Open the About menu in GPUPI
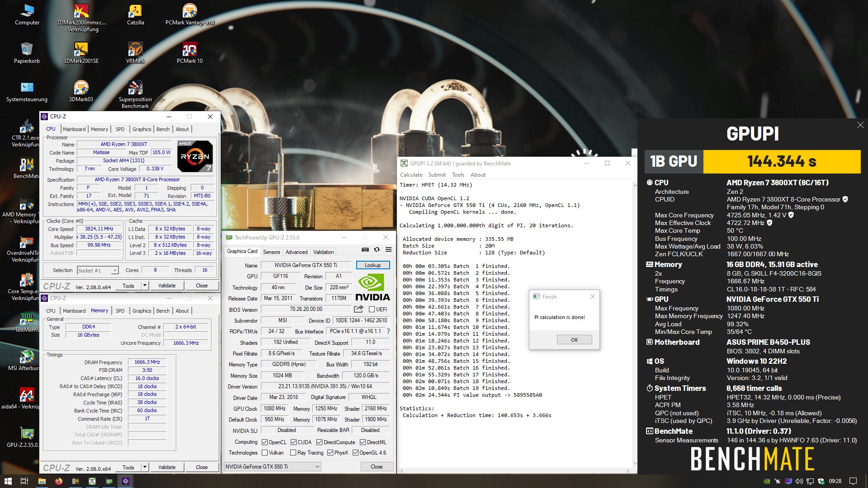868x488 pixels. [478, 175]
